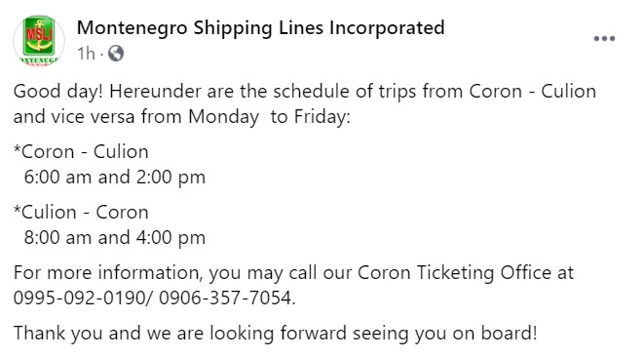Click the "*Coron - Culion" route heading

point(81,151)
